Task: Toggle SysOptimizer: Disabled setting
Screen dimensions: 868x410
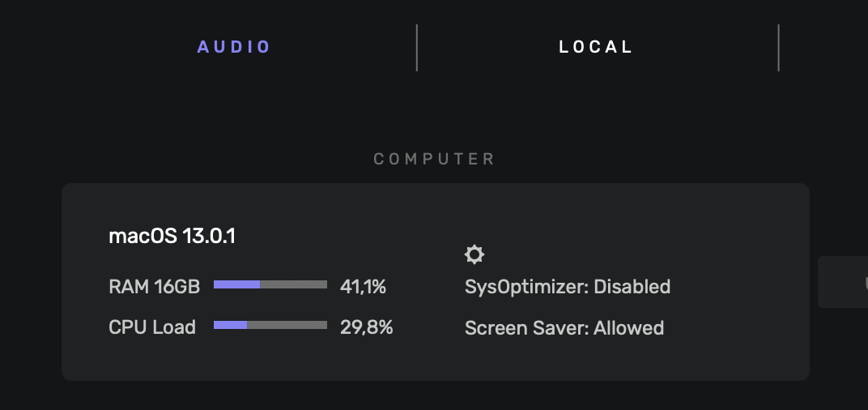Action: point(567,287)
